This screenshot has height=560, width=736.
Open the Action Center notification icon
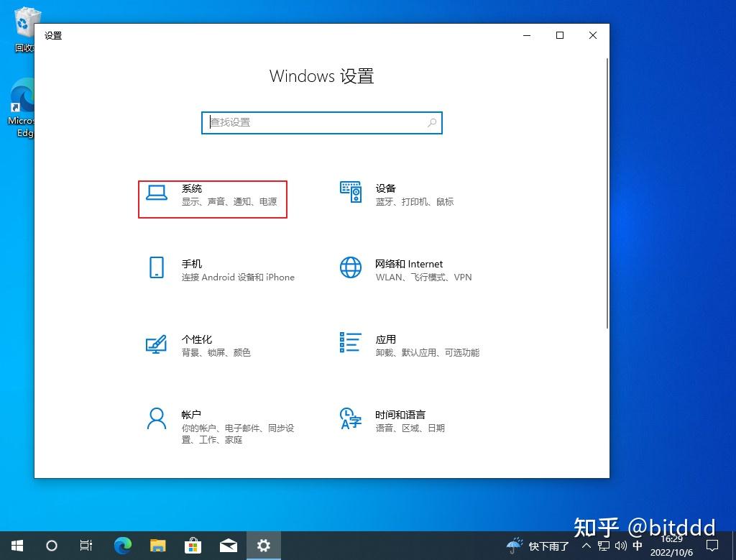[712, 546]
